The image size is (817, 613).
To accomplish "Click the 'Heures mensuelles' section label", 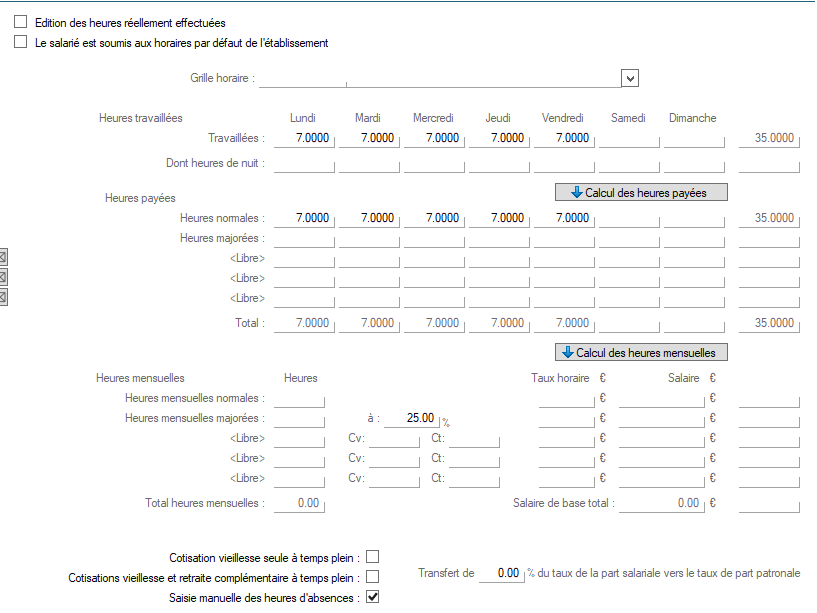I will pyautogui.click(x=140, y=378).
